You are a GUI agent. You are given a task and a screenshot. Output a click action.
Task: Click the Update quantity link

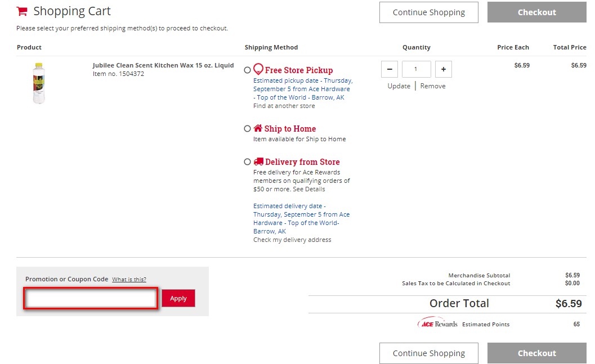(399, 86)
